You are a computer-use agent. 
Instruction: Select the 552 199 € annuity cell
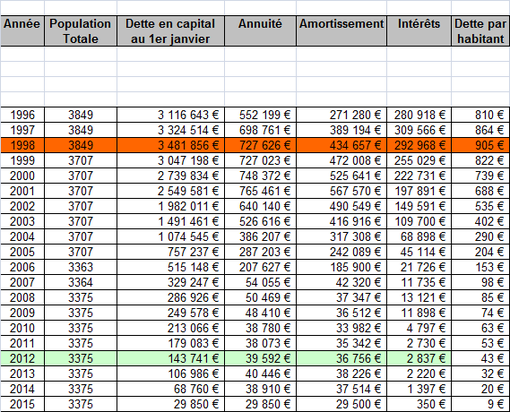pos(260,115)
